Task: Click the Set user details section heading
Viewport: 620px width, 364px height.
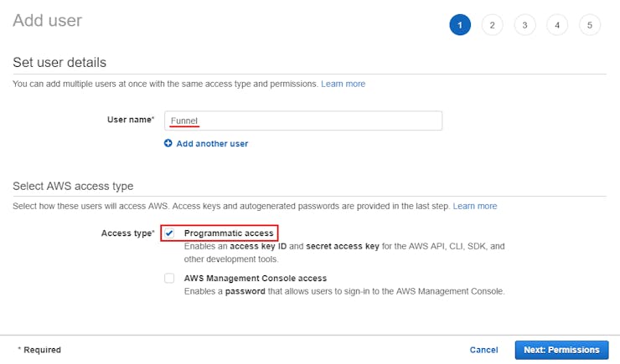Action: click(59, 63)
